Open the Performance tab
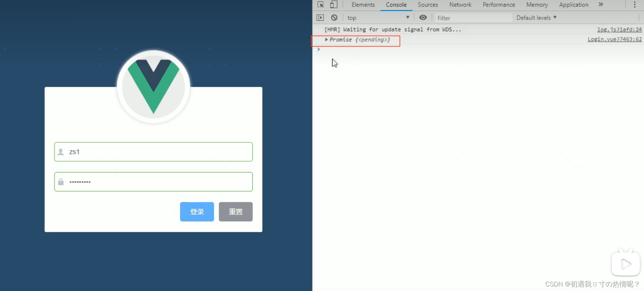The height and width of the screenshot is (291, 644). click(x=499, y=5)
